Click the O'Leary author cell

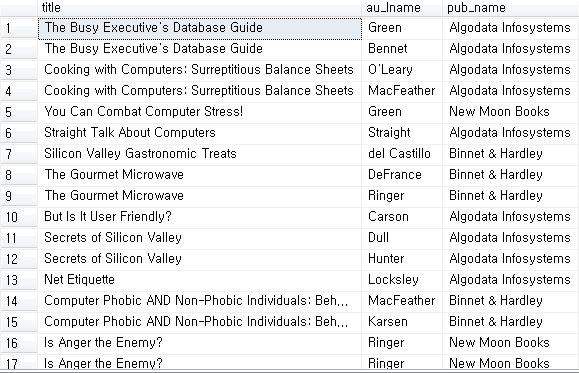tap(402, 70)
